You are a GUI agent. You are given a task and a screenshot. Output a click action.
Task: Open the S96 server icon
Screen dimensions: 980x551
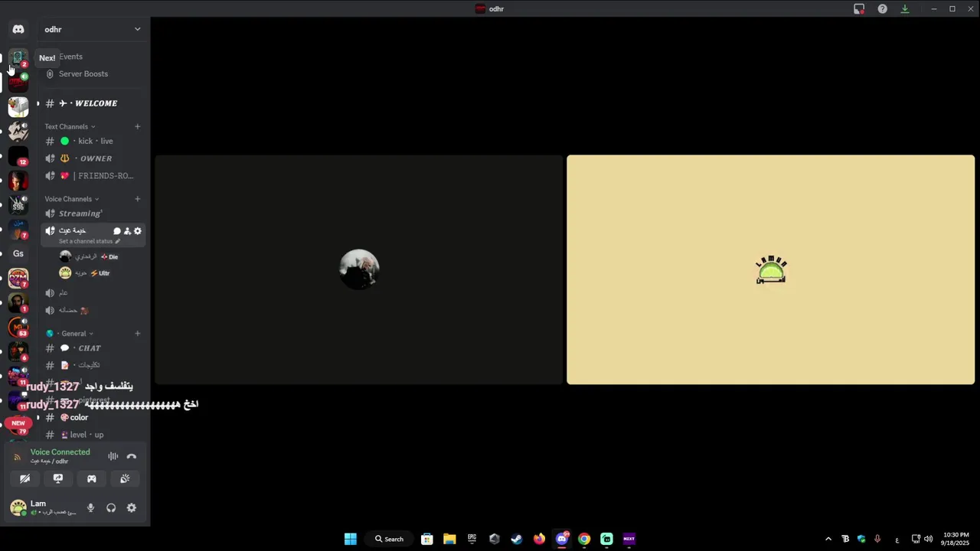(18, 204)
